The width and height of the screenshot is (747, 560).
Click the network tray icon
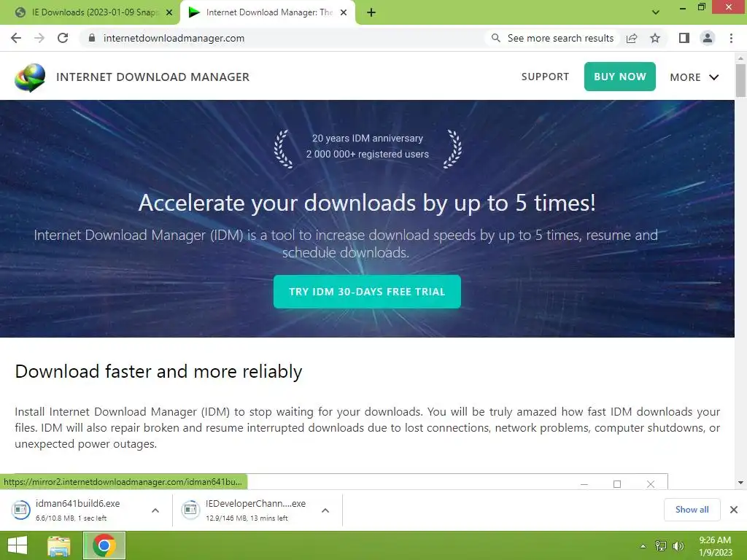coord(661,545)
